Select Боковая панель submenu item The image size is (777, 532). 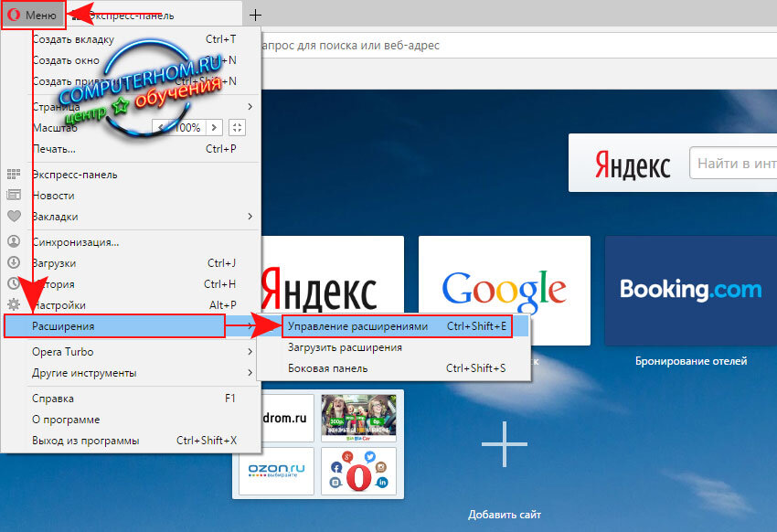394,368
